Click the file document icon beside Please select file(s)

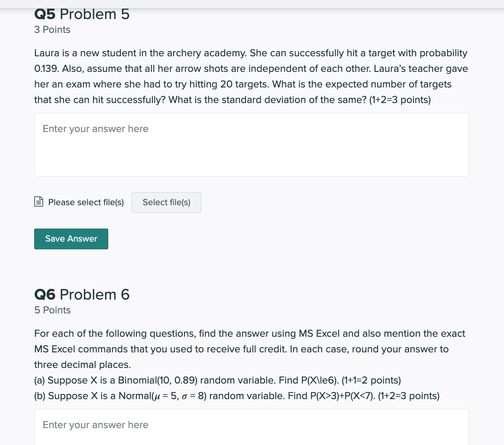point(39,201)
